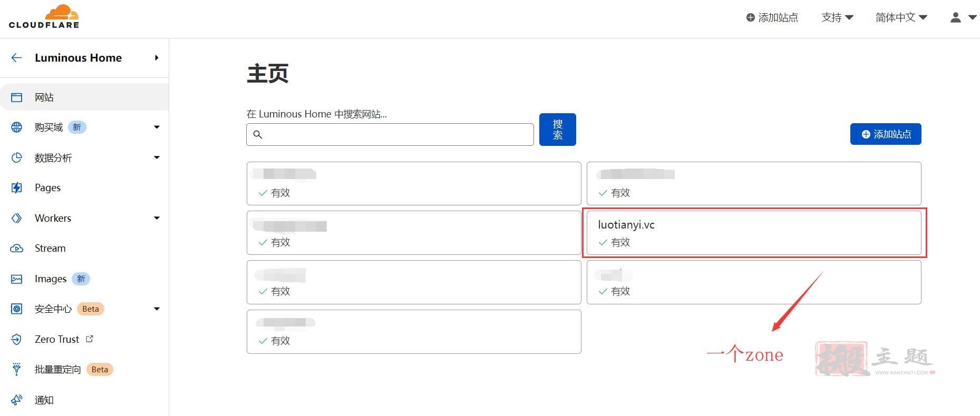This screenshot has height=416, width=980.
Task: Expand the 购买域 dropdown arrow
Action: (x=157, y=127)
